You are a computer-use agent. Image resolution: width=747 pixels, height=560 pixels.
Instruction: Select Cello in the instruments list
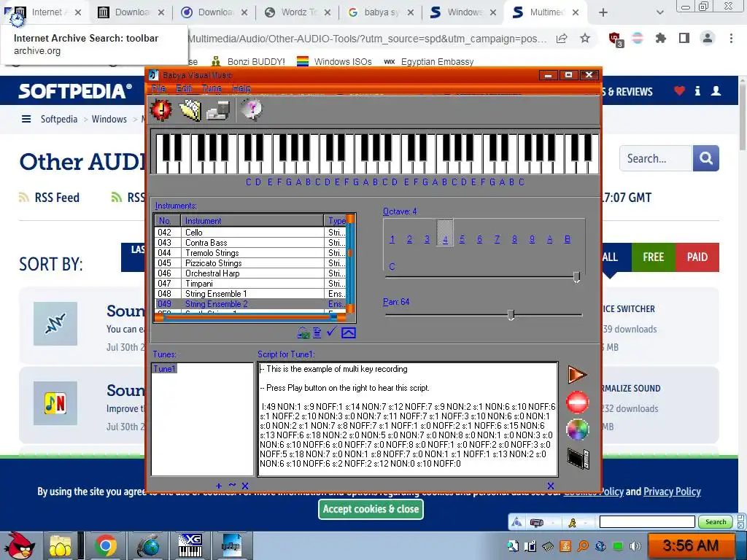point(250,233)
